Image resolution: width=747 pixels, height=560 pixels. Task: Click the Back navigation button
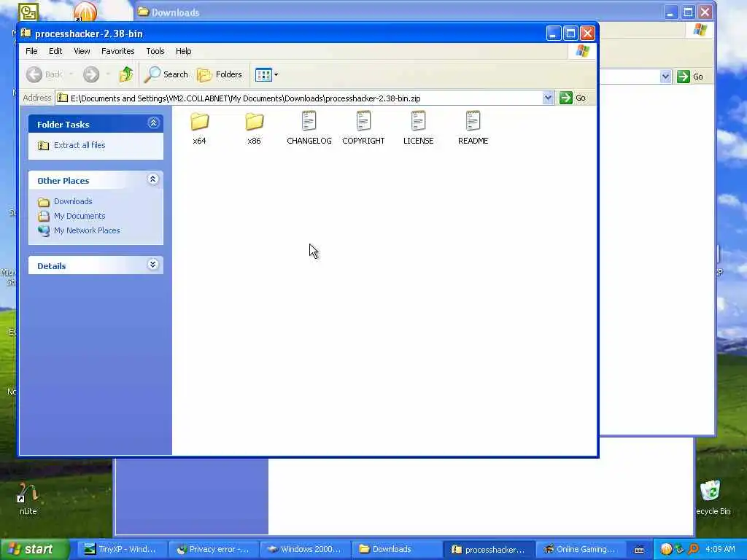[44, 74]
